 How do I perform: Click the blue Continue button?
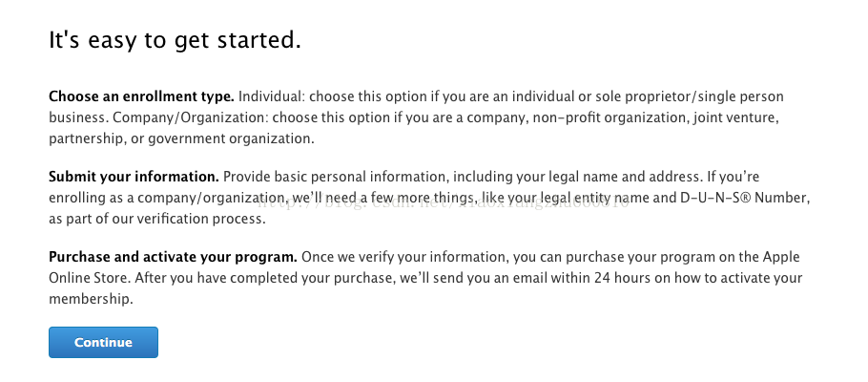click(103, 342)
